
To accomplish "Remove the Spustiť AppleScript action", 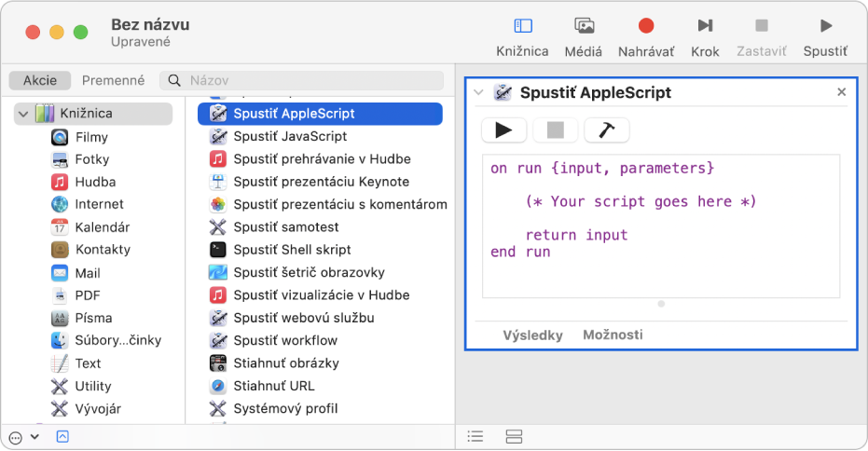I will click(x=841, y=92).
